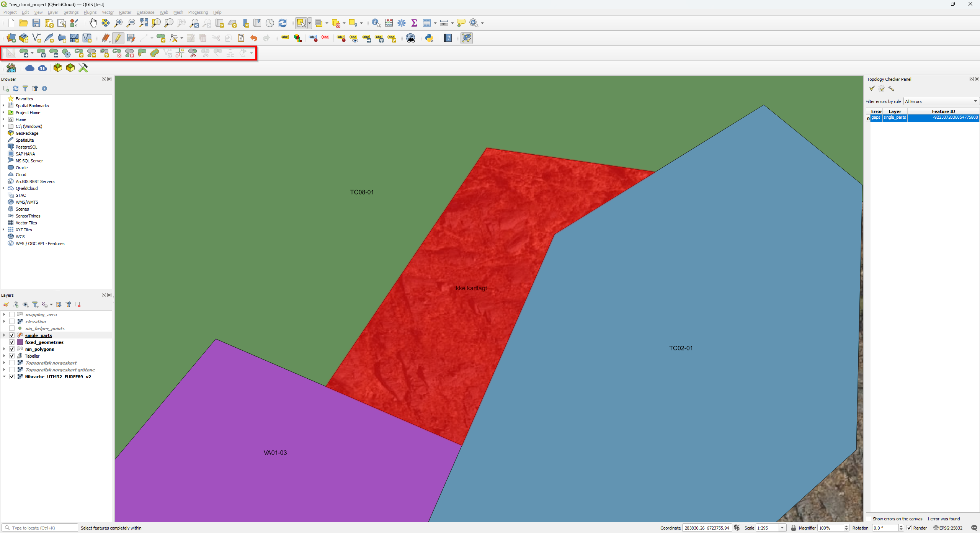
Task: Expand the QFieldCloud browser item
Action: pos(3,188)
